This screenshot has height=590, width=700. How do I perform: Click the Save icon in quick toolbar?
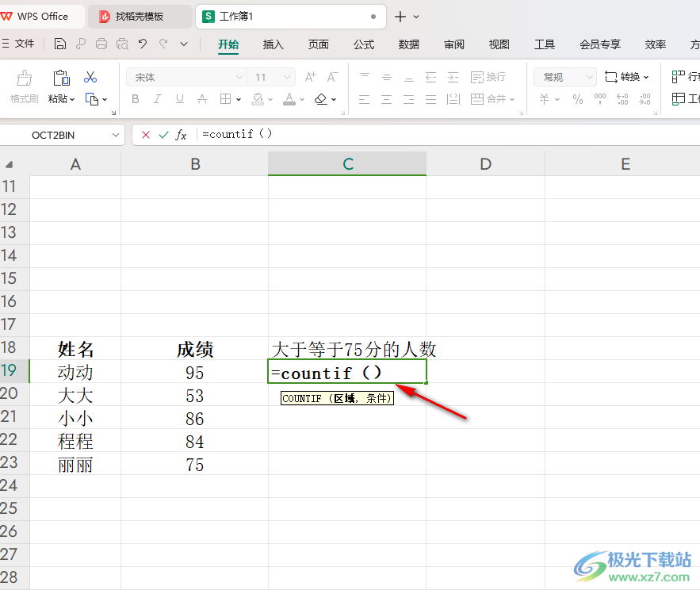[x=59, y=44]
